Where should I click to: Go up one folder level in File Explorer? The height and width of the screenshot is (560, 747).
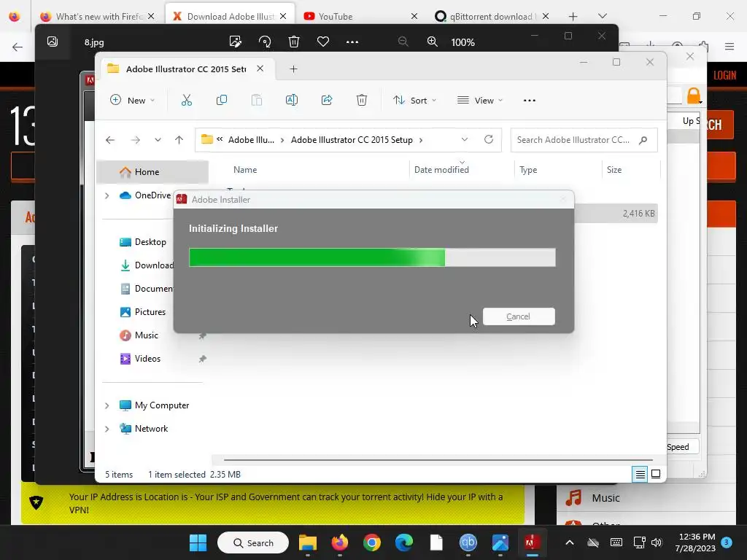179,140
